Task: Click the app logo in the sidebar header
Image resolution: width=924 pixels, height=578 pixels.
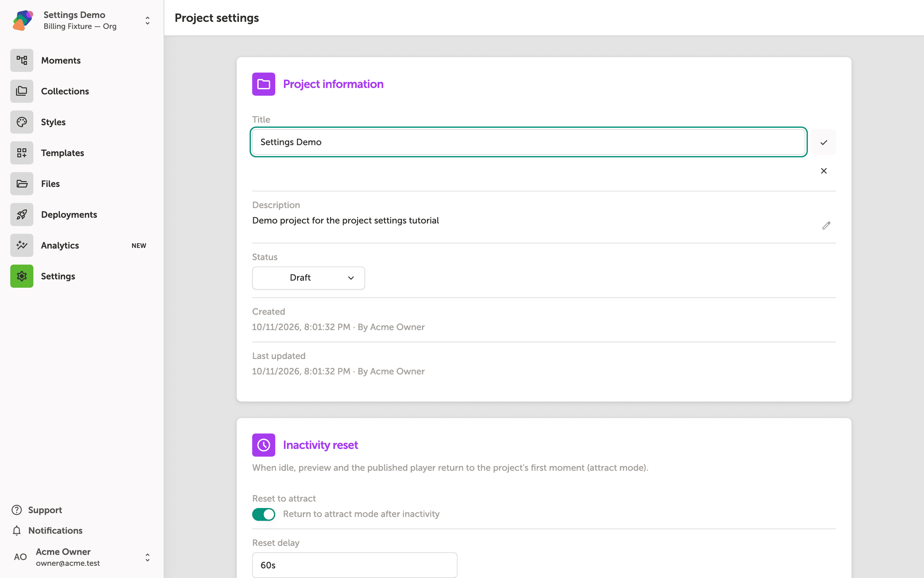Action: tap(23, 20)
